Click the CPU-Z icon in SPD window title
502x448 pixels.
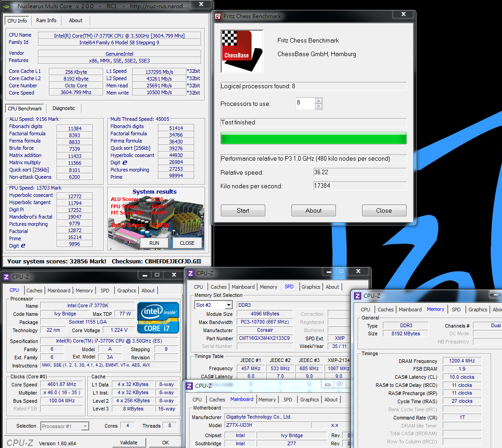(x=191, y=273)
